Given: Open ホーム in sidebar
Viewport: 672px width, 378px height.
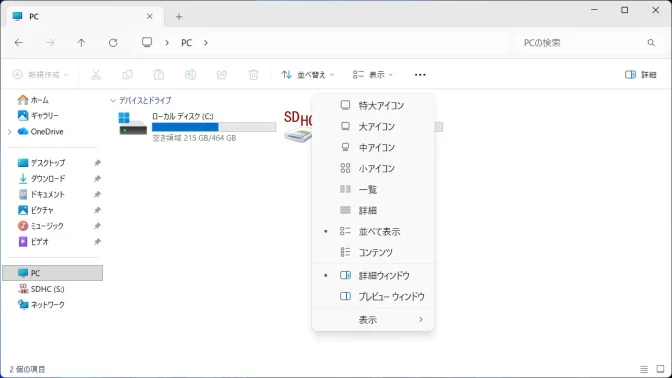Looking at the screenshot, I should click(x=33, y=100).
